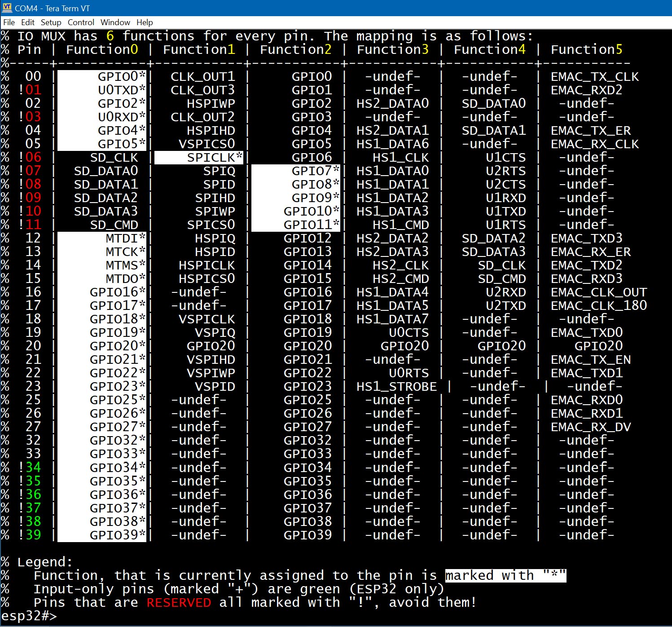Click the EMAC_RX_DV entry
672x627 pixels.
pos(590,427)
